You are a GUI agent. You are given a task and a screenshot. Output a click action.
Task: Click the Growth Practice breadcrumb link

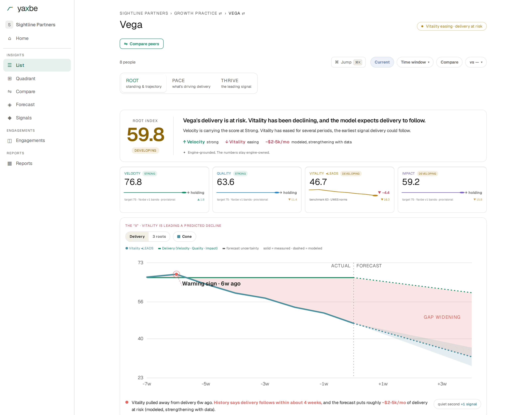pos(196,13)
